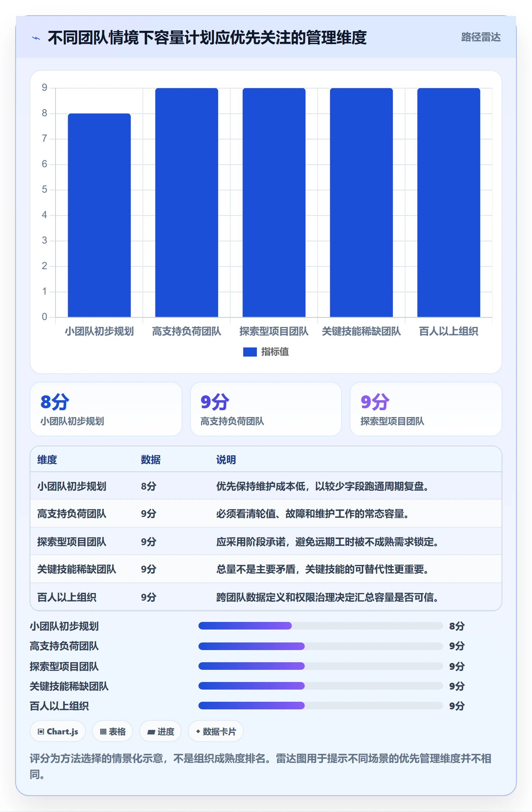The image size is (532, 812).
Task: Select the 表格 chip
Action: [x=112, y=731]
